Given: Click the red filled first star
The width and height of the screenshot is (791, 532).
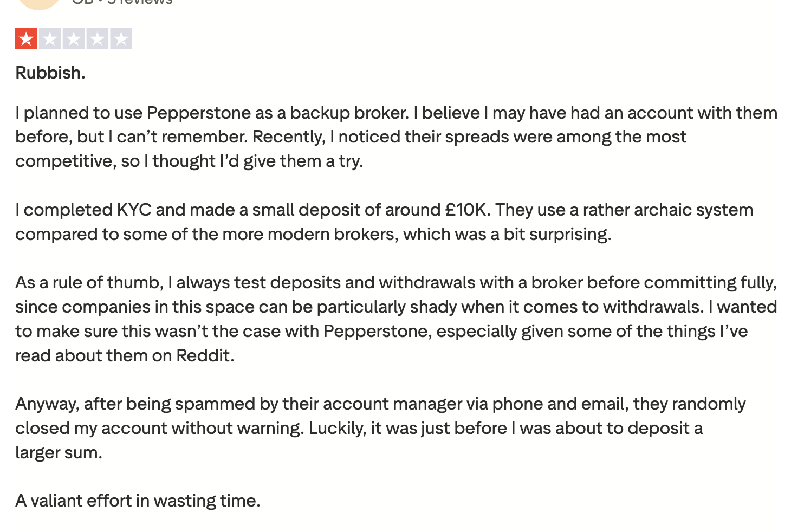Looking at the screenshot, I should point(26,39).
